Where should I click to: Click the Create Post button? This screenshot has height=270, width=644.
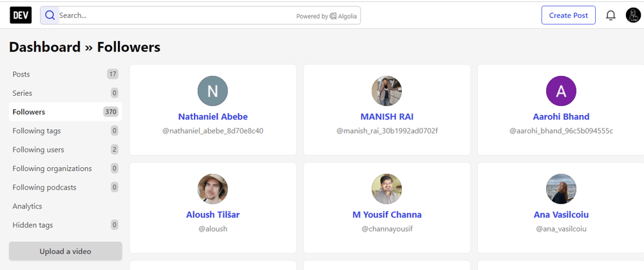point(569,15)
